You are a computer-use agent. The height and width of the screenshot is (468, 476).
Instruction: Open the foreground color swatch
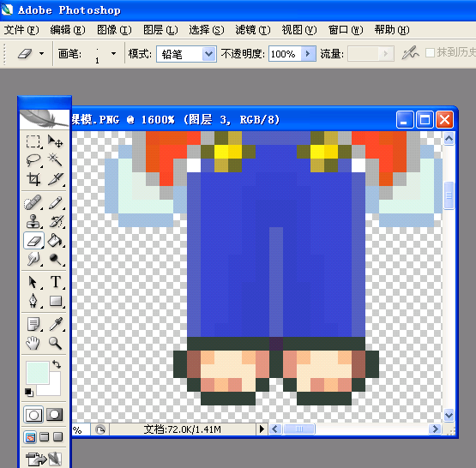38,373
